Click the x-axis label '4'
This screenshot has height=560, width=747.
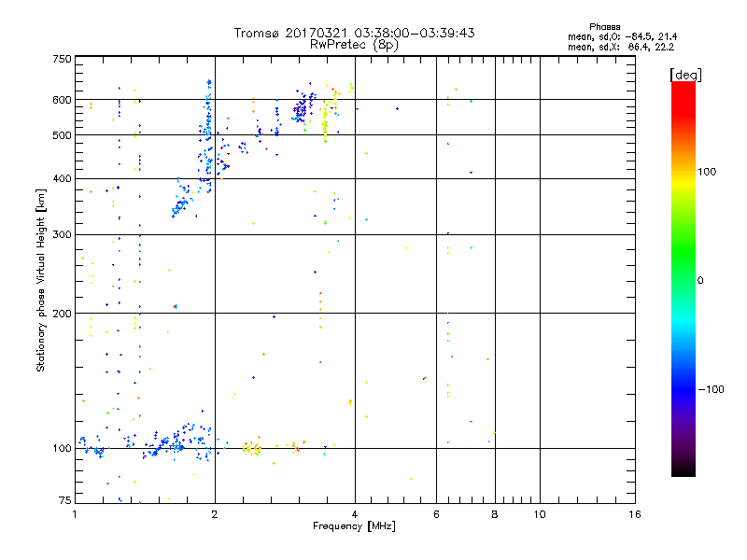coord(355,514)
